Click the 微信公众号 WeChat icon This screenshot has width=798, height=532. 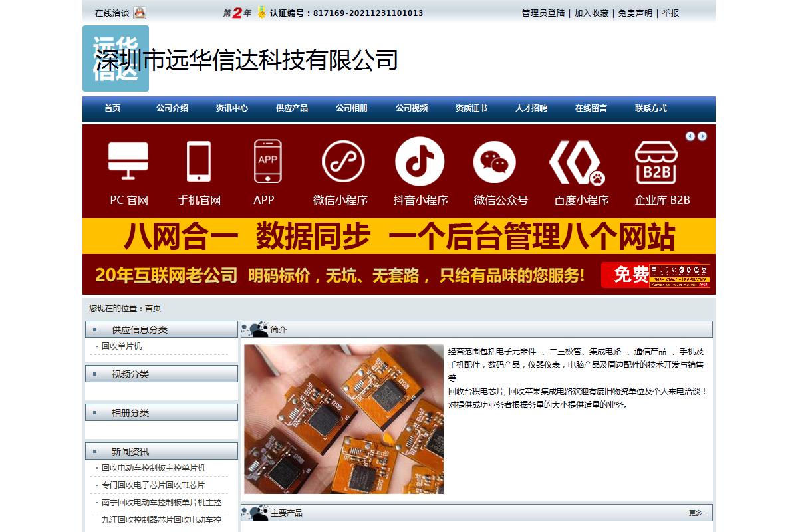pyautogui.click(x=494, y=163)
